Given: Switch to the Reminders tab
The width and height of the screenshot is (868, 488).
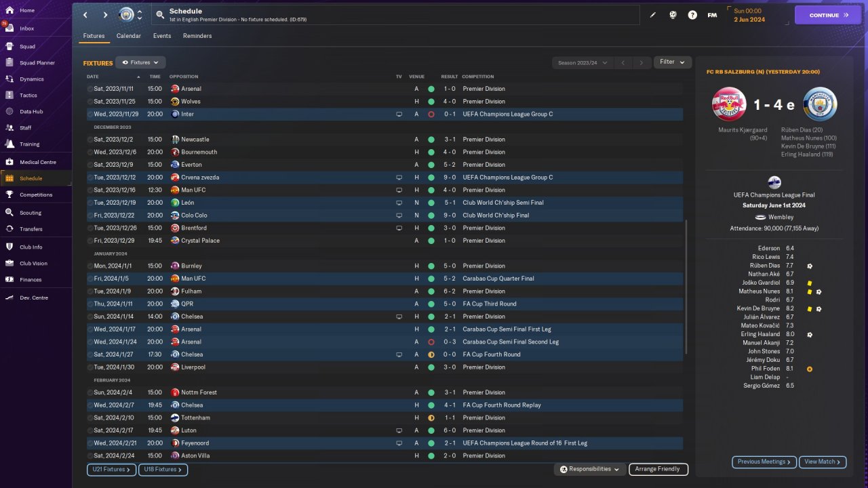Looking at the screenshot, I should [x=197, y=36].
